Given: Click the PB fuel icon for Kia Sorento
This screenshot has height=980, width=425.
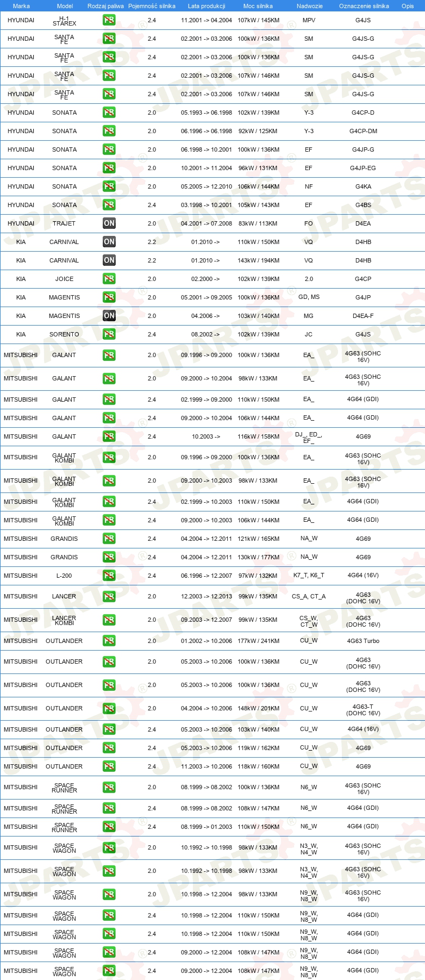Looking at the screenshot, I should coord(109,334).
